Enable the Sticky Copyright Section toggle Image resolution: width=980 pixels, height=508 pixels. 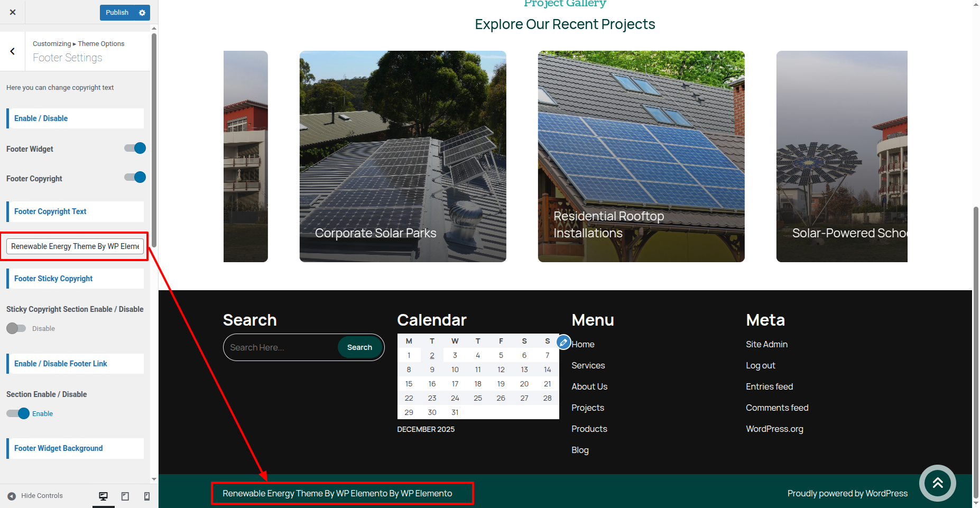click(x=16, y=328)
